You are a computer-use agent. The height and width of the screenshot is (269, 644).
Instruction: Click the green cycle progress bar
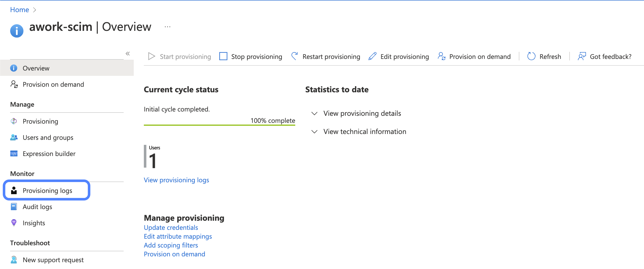pos(220,125)
